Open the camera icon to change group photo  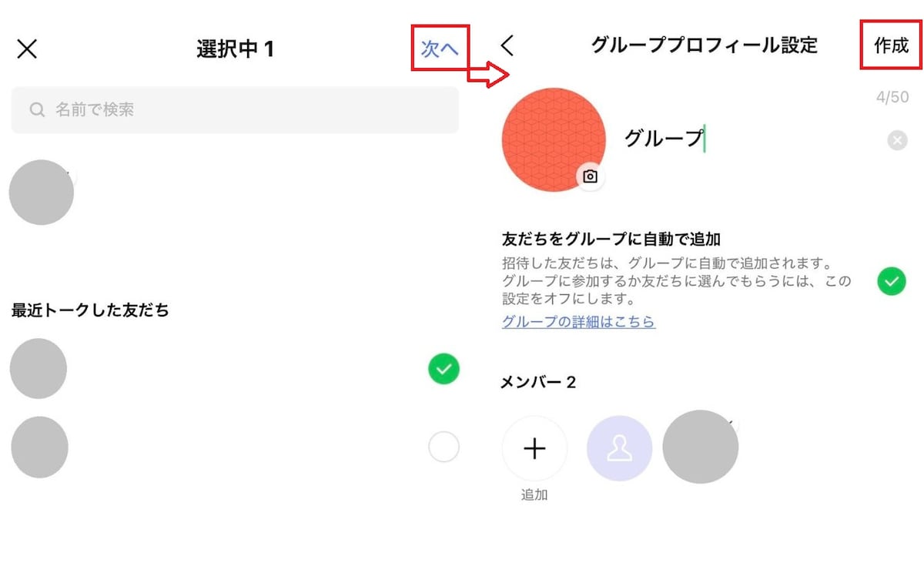(589, 176)
